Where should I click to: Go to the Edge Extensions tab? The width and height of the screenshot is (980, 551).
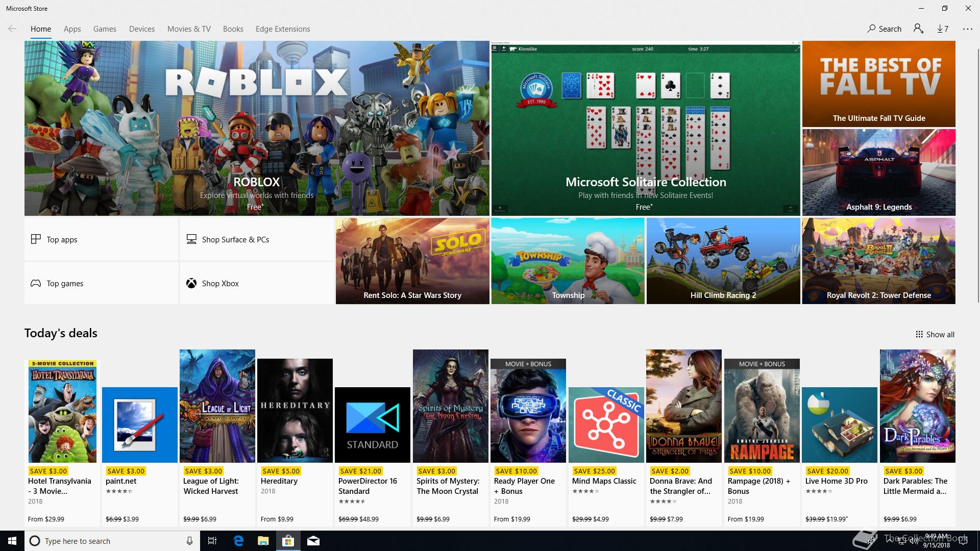[x=283, y=29]
